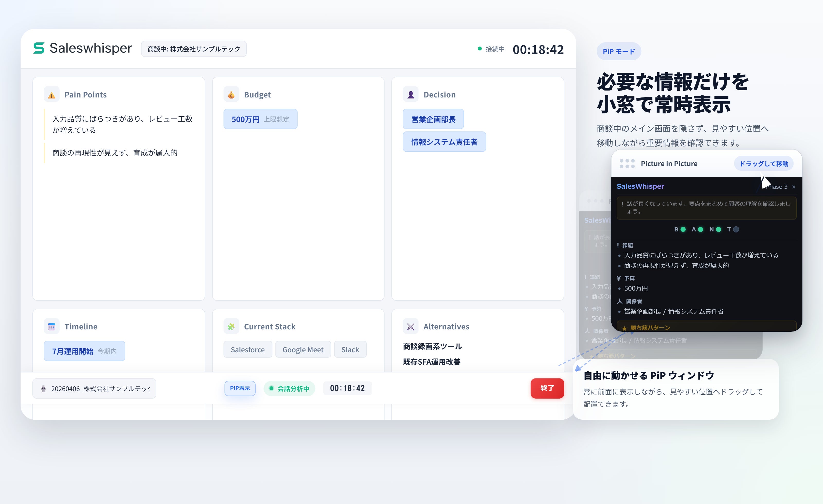Select the Salesforce stack chip

(247, 350)
